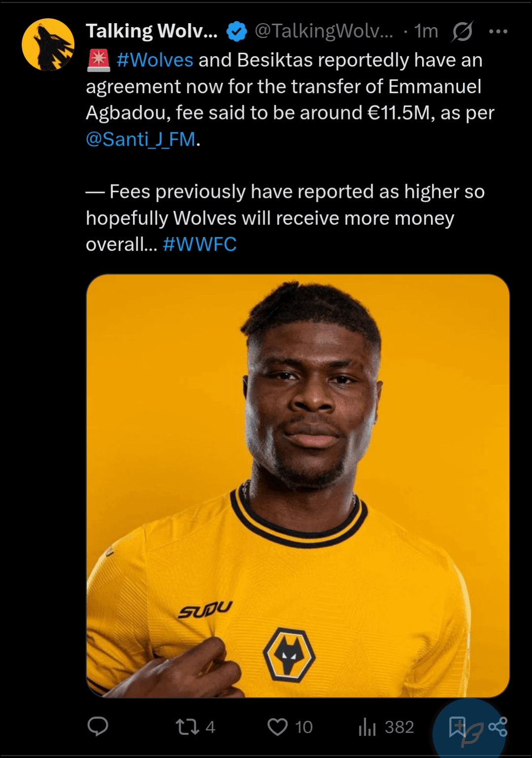The width and height of the screenshot is (532, 758).
Task: Open the more options ellipsis menu
Action: click(499, 31)
